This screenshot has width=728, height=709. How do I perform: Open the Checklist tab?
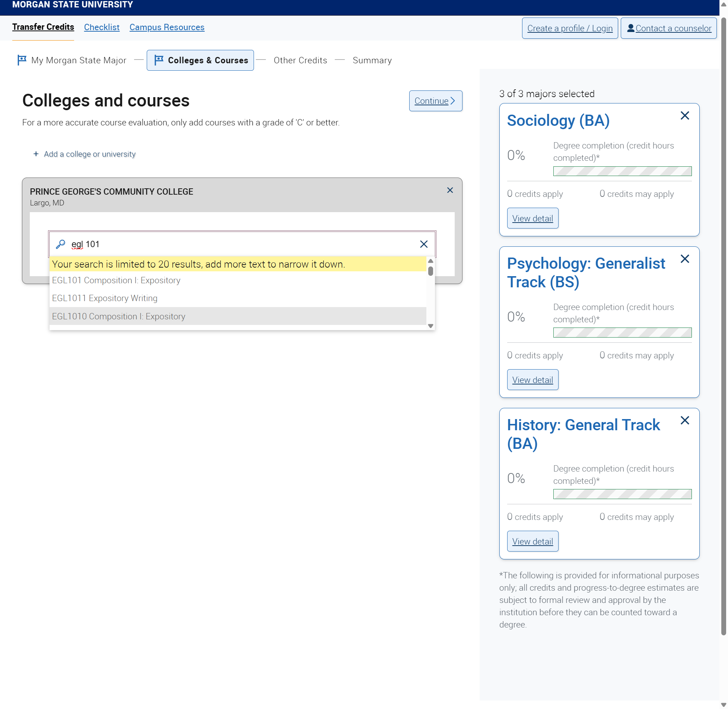pos(102,27)
